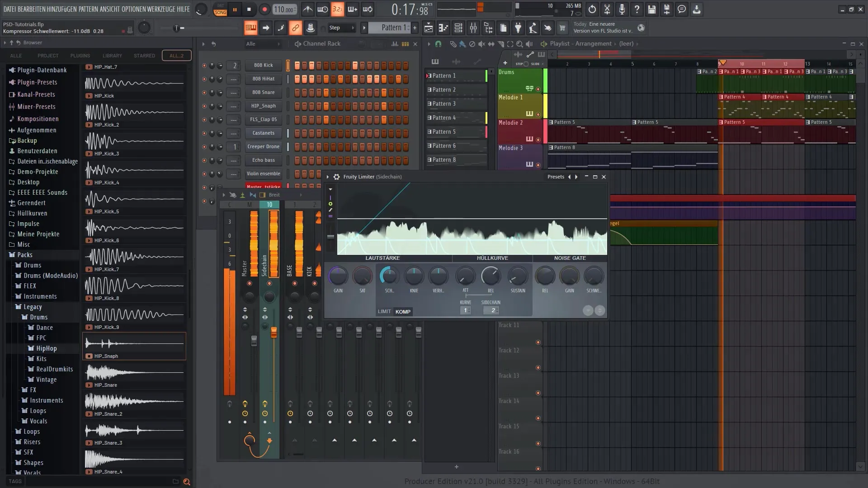Stop playback with the stop button
The image size is (868, 488).
249,9
